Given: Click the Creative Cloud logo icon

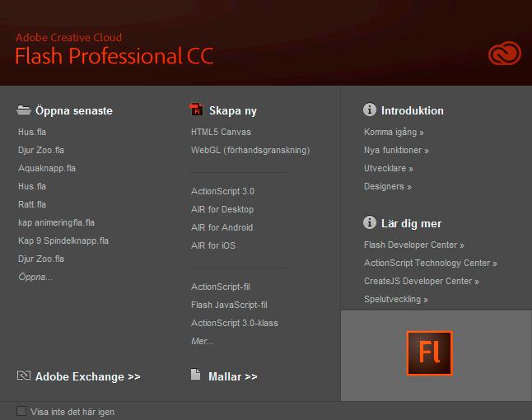Looking at the screenshot, I should [505, 53].
